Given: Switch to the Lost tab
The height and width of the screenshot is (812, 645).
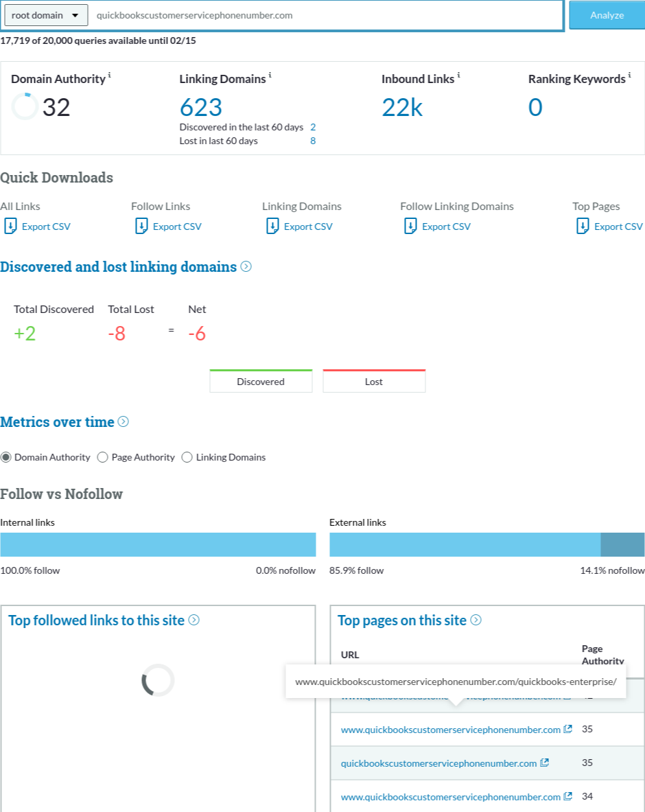Looking at the screenshot, I should tap(374, 381).
